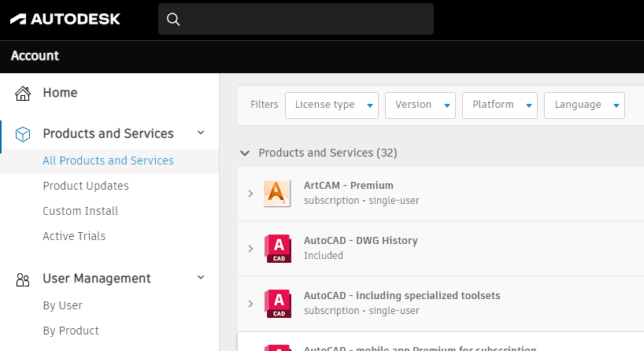Image resolution: width=644 pixels, height=351 pixels.
Task: Open the Version filter dropdown
Action: coord(420,105)
